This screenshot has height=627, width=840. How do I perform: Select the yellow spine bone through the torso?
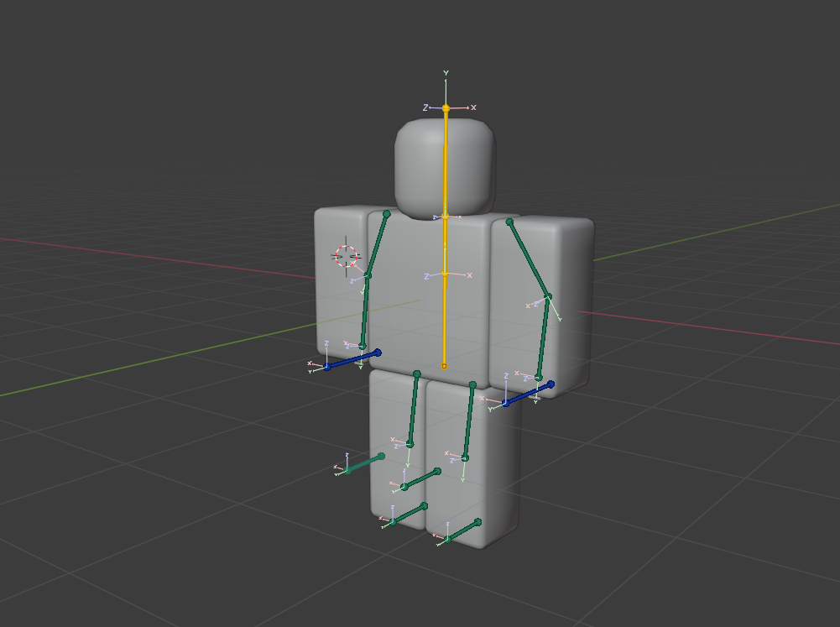pyautogui.click(x=445, y=321)
